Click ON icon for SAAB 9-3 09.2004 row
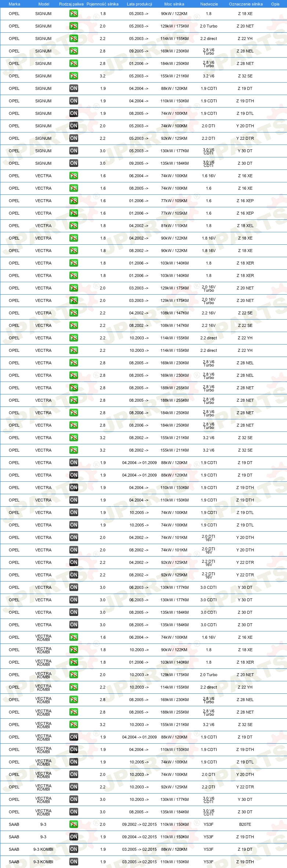287x868 pixels. point(73,837)
